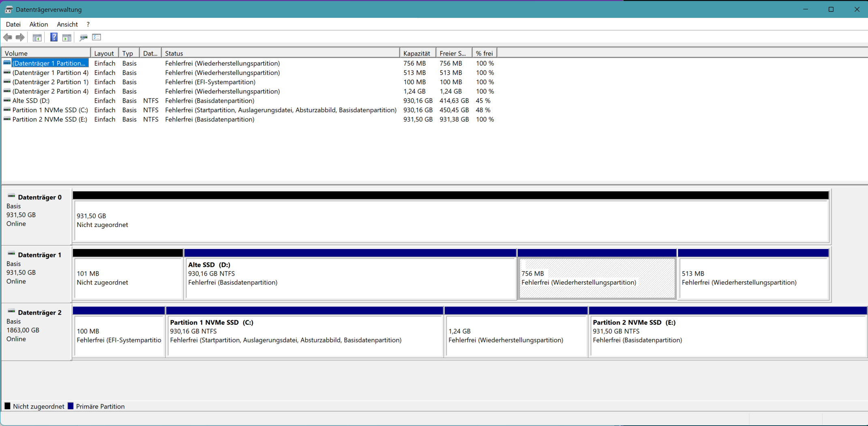Click the disk-with-magnifier toolbar icon
The height and width of the screenshot is (426, 868).
[84, 38]
